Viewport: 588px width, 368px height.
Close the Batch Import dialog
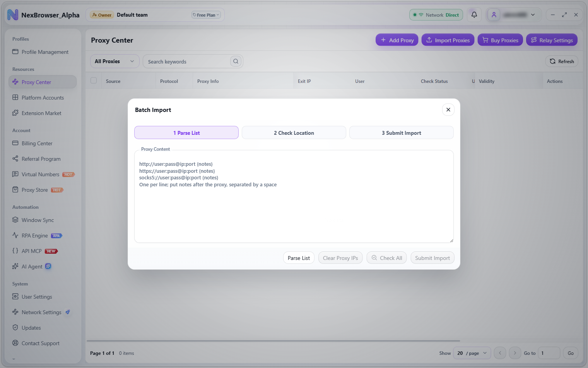(x=448, y=110)
